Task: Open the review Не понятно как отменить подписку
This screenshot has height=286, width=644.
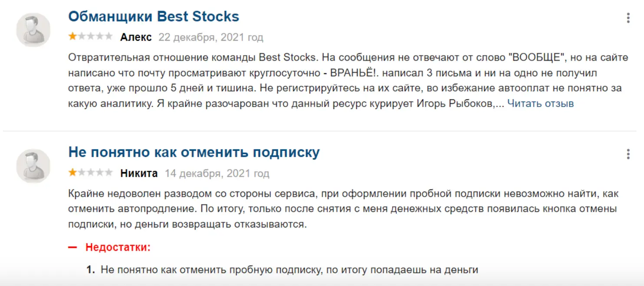Action: tap(194, 153)
